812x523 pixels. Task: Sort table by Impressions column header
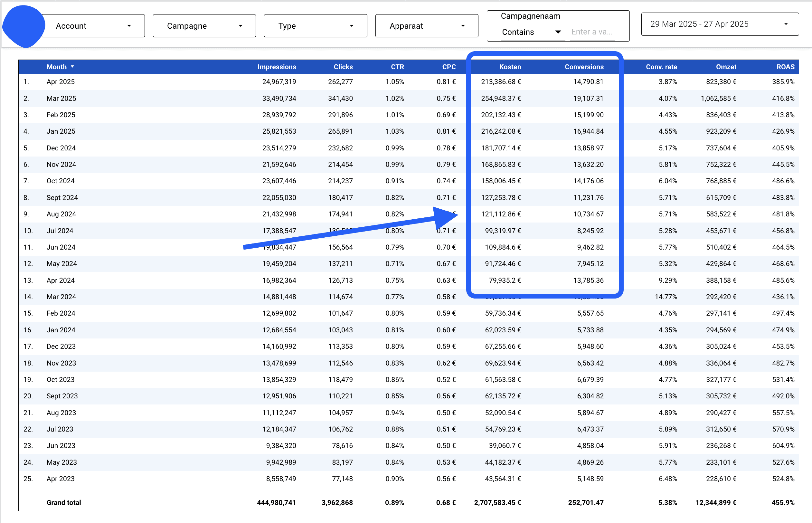[276, 67]
